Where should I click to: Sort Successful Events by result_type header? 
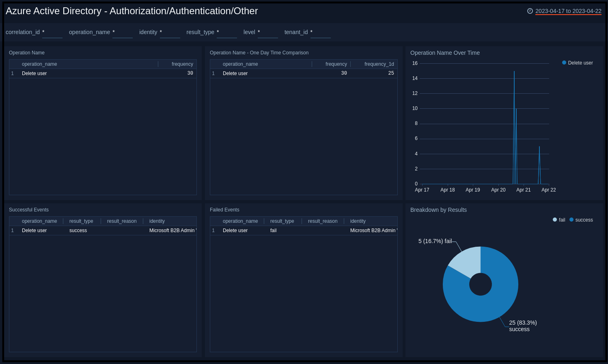tap(81, 221)
